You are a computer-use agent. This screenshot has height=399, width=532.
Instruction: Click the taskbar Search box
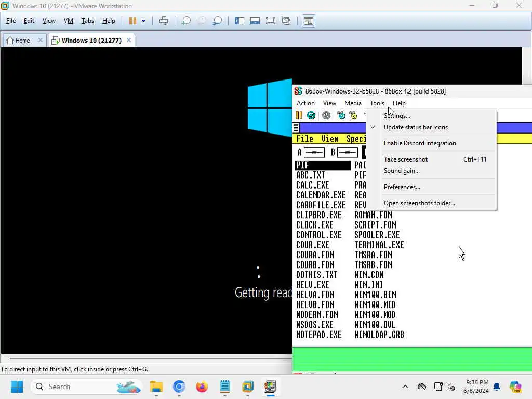click(x=87, y=387)
